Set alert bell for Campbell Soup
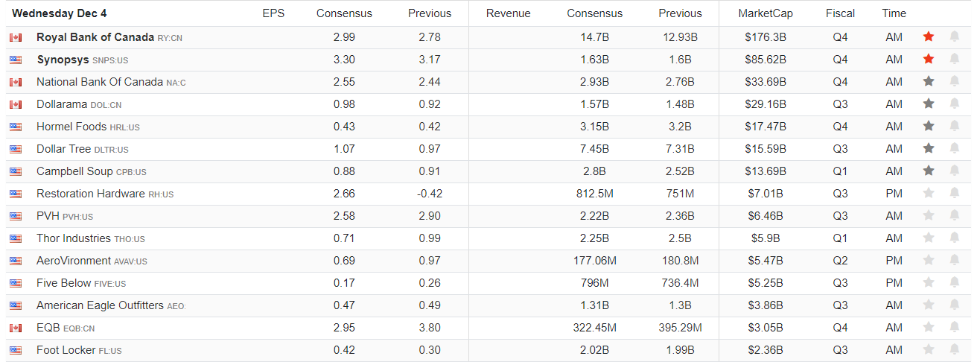Image resolution: width=980 pixels, height=362 pixels. [x=954, y=171]
